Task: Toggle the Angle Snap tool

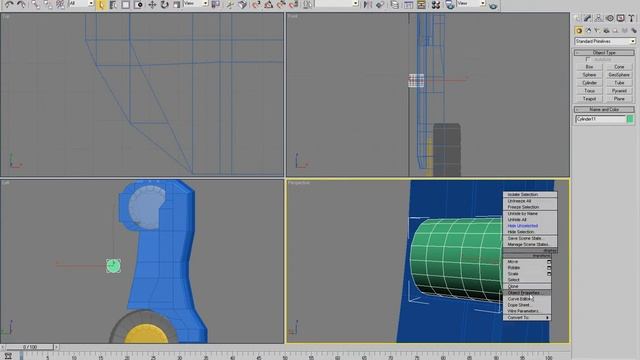Action: (x=268, y=4)
